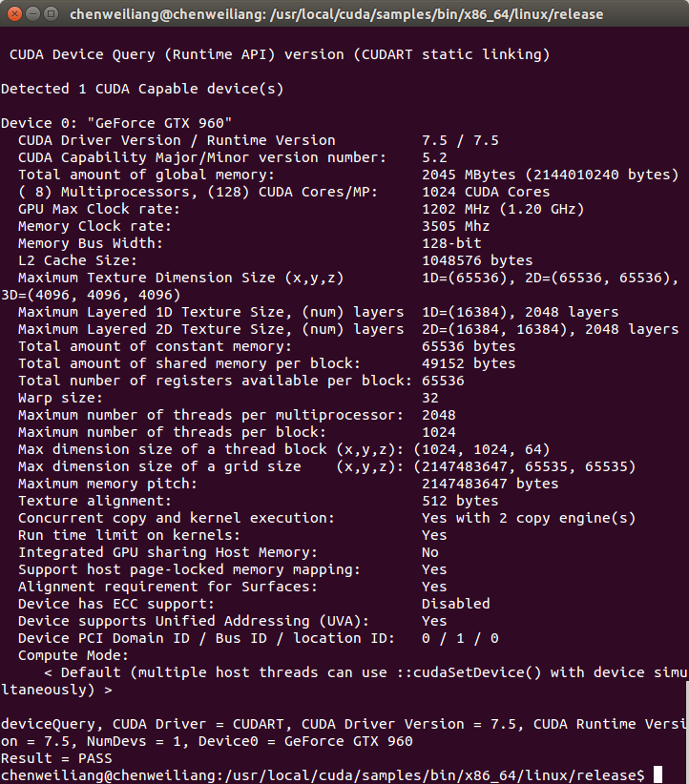Image resolution: width=689 pixels, height=784 pixels.
Task: Click the block cursor at the prompt
Action: [658, 775]
